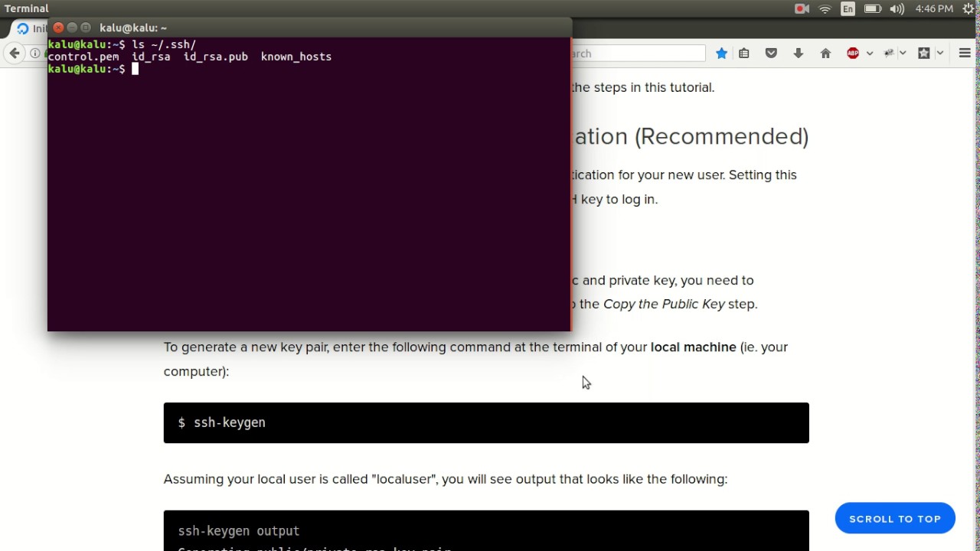The image size is (980, 551).
Task: Open the site info icon in address bar
Action: pos(35,53)
